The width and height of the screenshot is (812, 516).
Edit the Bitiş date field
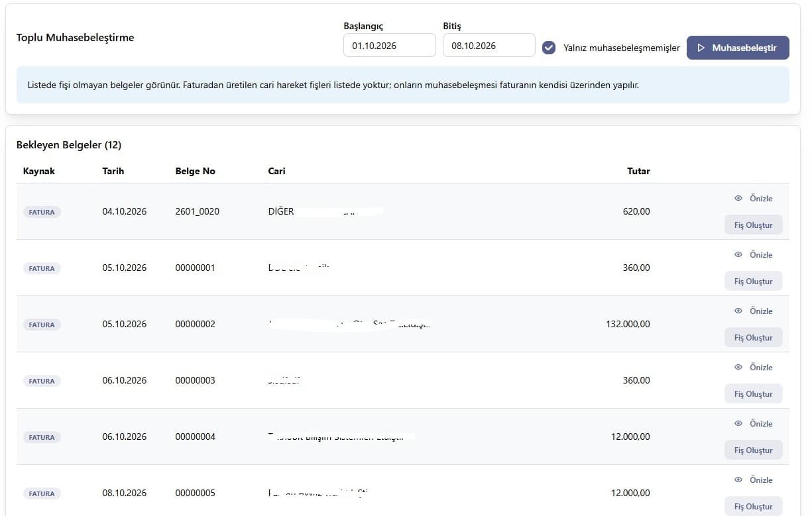click(489, 46)
